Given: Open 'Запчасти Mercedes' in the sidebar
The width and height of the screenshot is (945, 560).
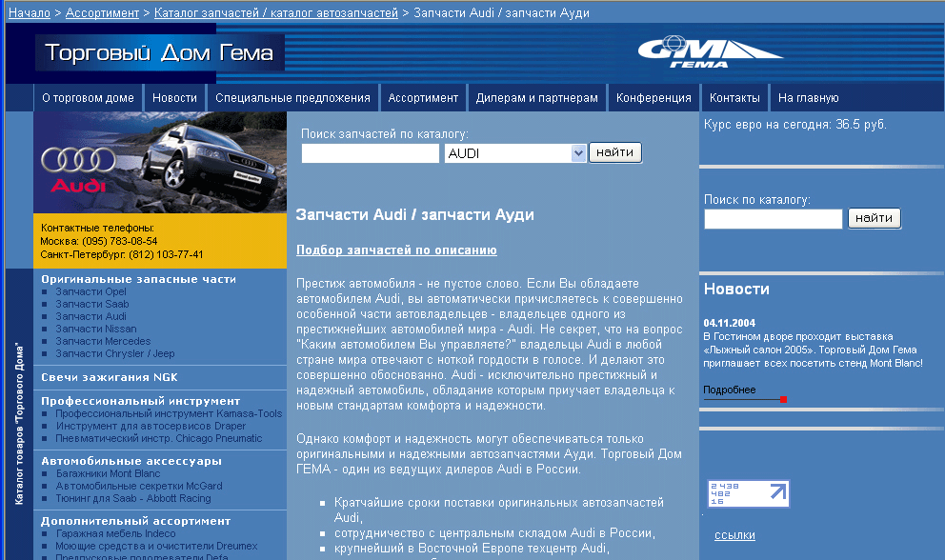Looking at the screenshot, I should pyautogui.click(x=103, y=341).
